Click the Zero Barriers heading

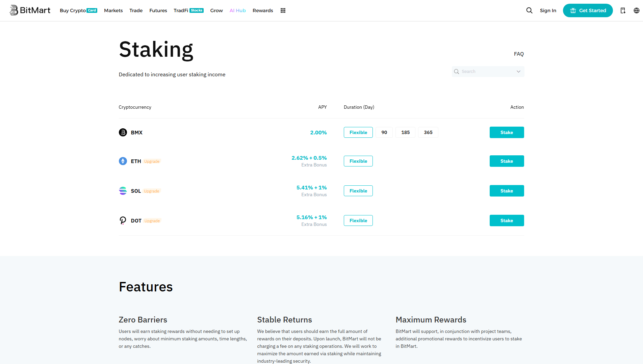143,320
